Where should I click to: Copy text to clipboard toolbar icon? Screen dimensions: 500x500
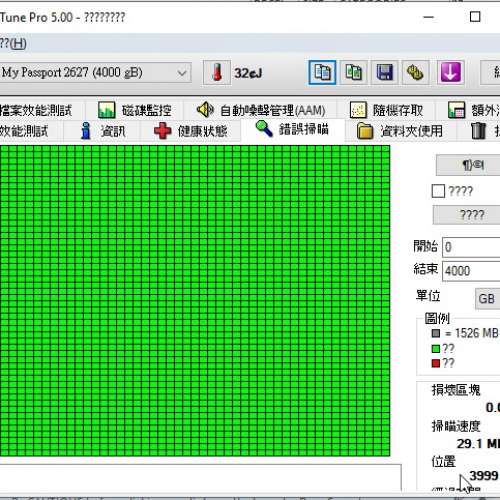point(322,72)
